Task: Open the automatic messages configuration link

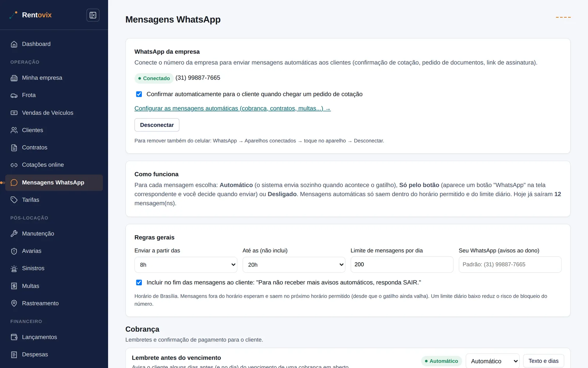Action: pos(233,109)
